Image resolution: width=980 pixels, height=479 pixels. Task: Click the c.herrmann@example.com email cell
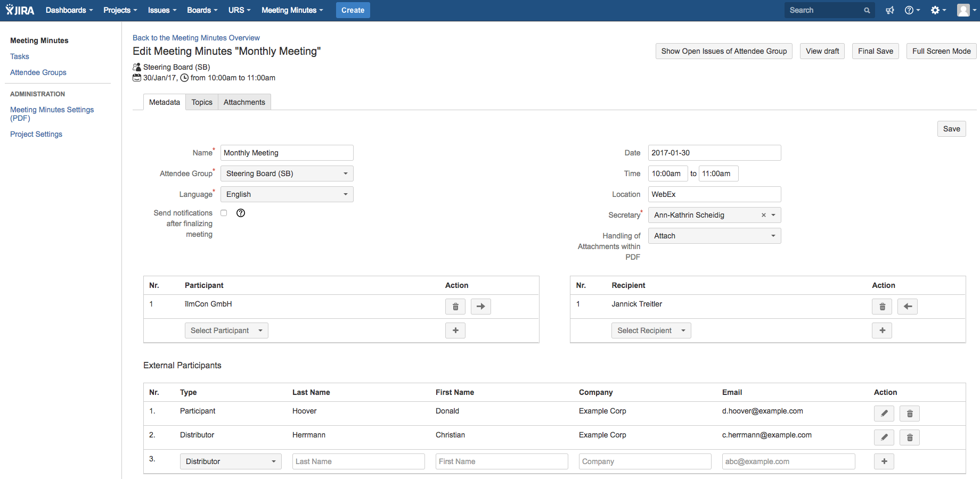[x=767, y=435]
